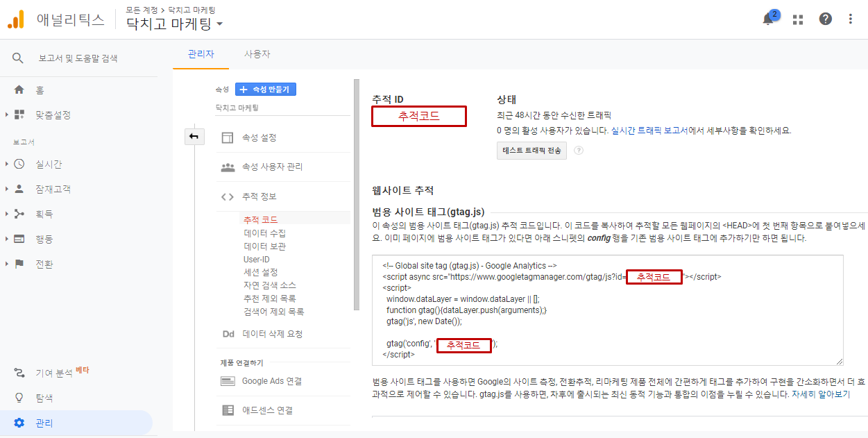This screenshot has width=868, height=438.
Task: Click the 기여 분석 icon
Action: click(19, 373)
